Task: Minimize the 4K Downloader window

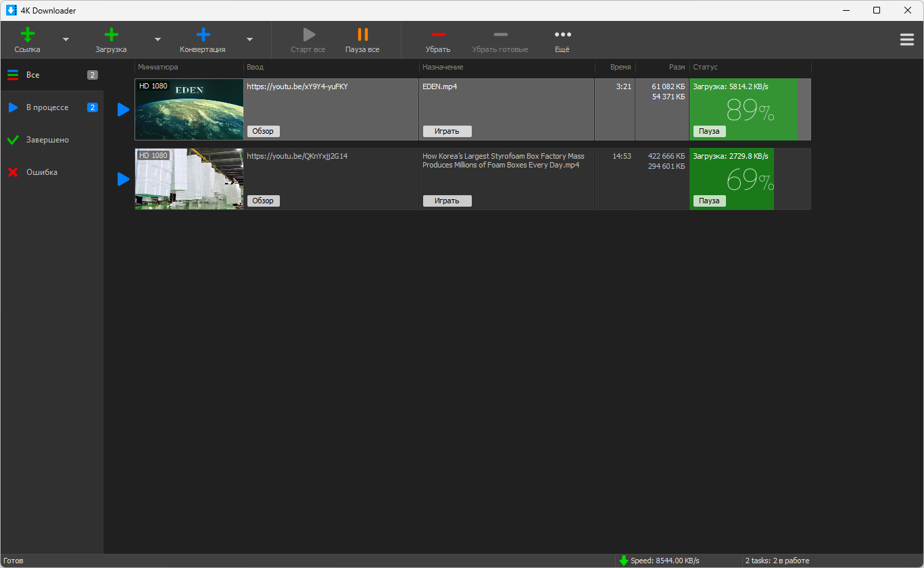Action: point(846,10)
